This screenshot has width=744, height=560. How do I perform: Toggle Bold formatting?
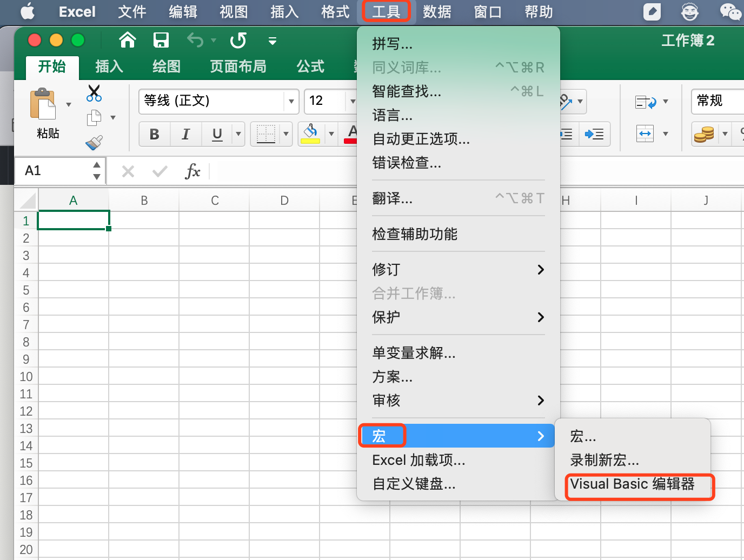(x=155, y=134)
